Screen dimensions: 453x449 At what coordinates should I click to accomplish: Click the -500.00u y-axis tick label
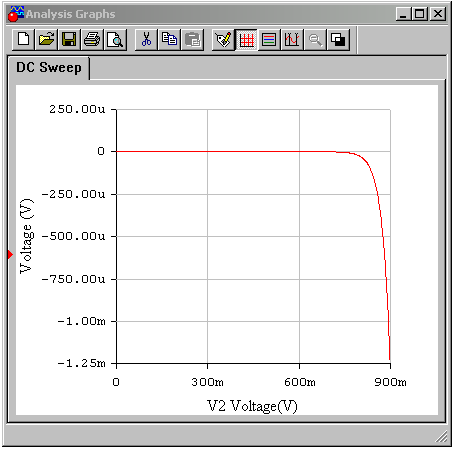point(73,236)
